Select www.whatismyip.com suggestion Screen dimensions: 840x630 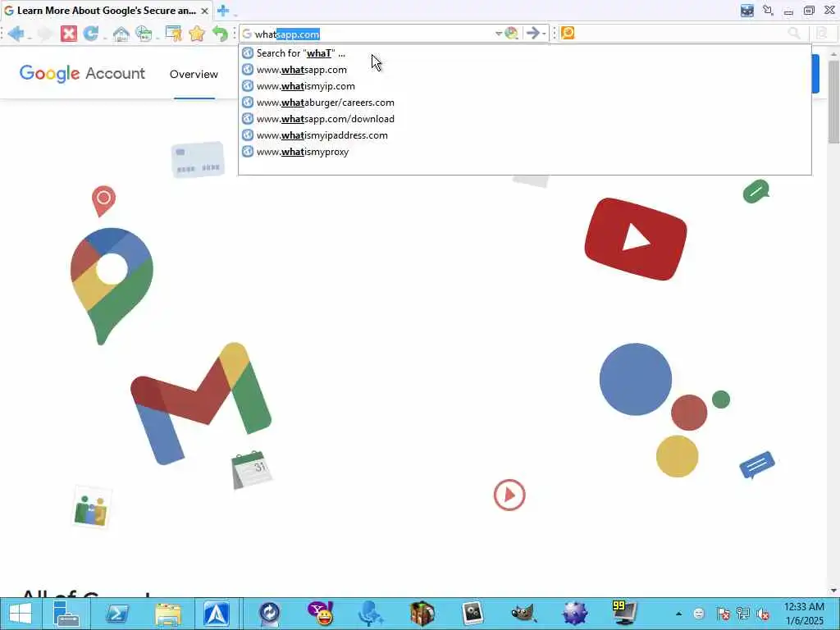[x=524, y=85]
